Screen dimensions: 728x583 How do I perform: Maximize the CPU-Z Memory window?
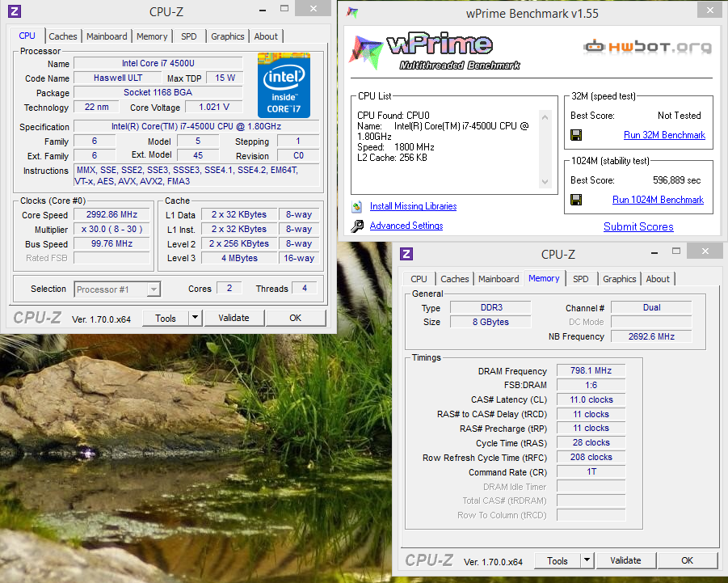point(676,251)
